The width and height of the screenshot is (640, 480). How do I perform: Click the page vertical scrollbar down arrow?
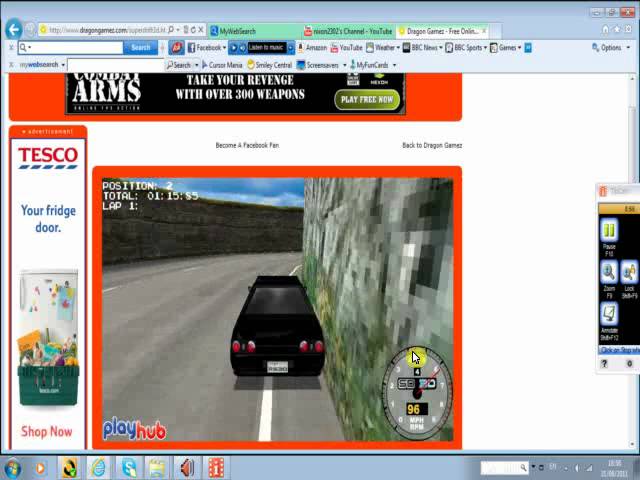coord(633,444)
